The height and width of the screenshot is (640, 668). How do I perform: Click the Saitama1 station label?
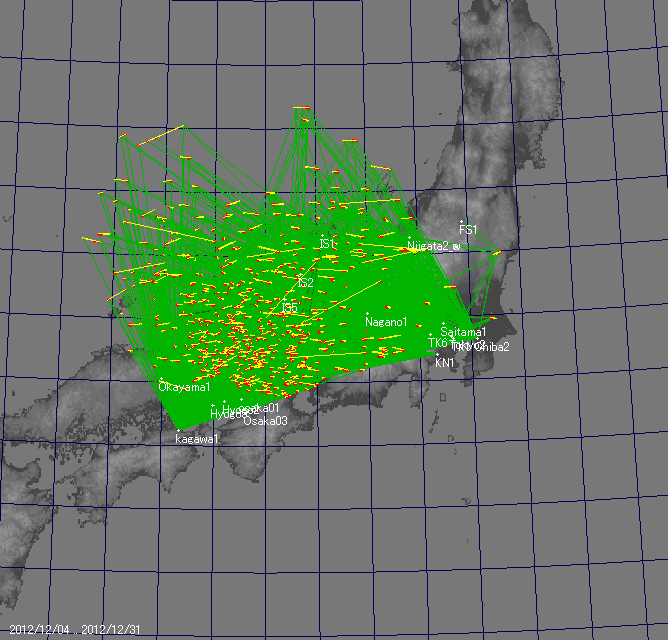[463, 332]
